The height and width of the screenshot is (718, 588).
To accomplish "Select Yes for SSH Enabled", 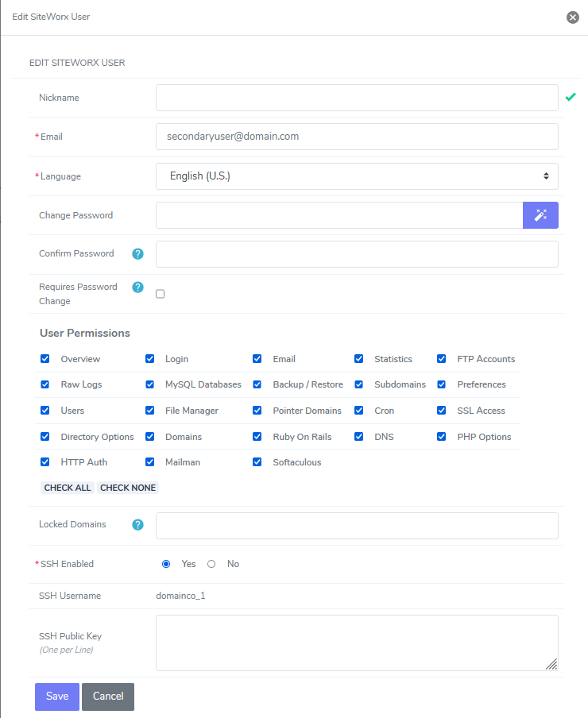I will [166, 563].
